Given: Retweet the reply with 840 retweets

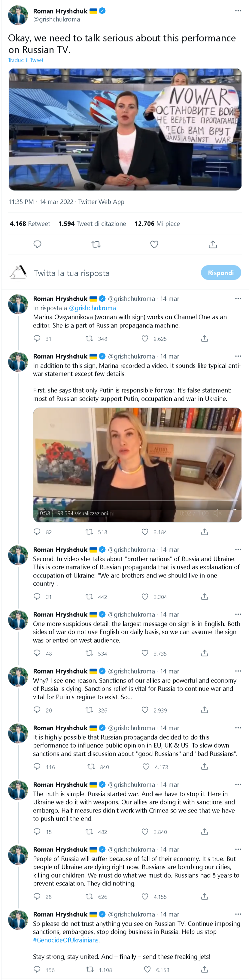Looking at the screenshot, I should (91, 767).
